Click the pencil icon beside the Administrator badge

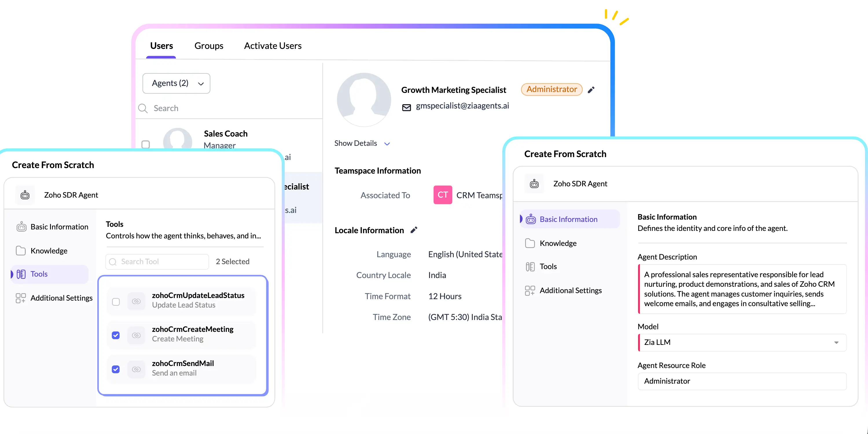[x=591, y=90]
